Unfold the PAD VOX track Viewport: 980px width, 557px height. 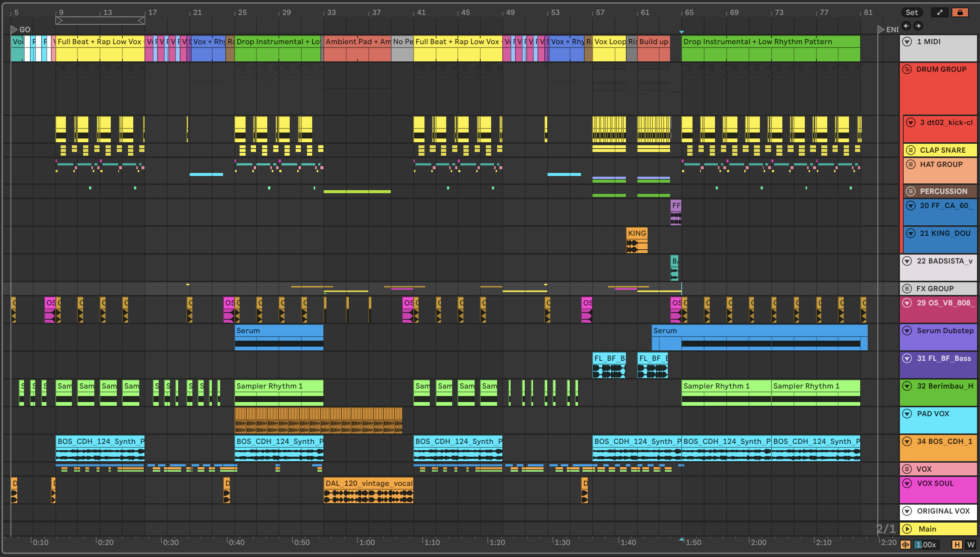click(907, 414)
